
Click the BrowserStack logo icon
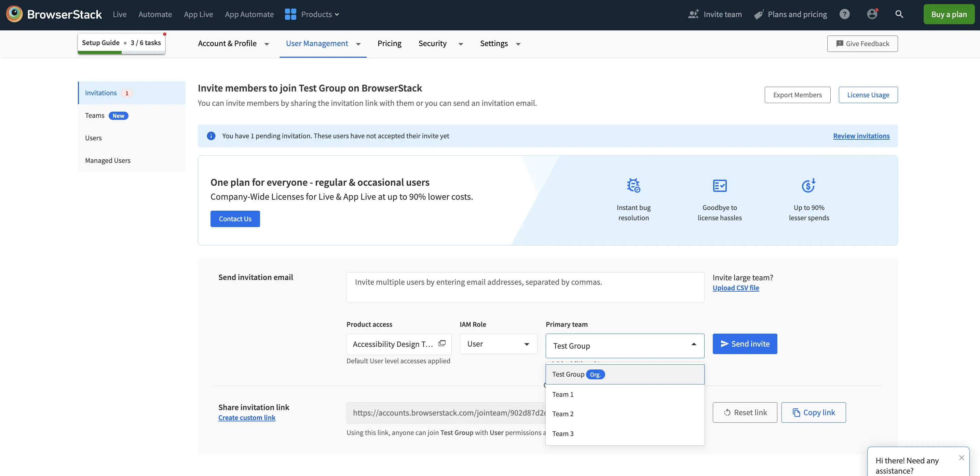(14, 14)
